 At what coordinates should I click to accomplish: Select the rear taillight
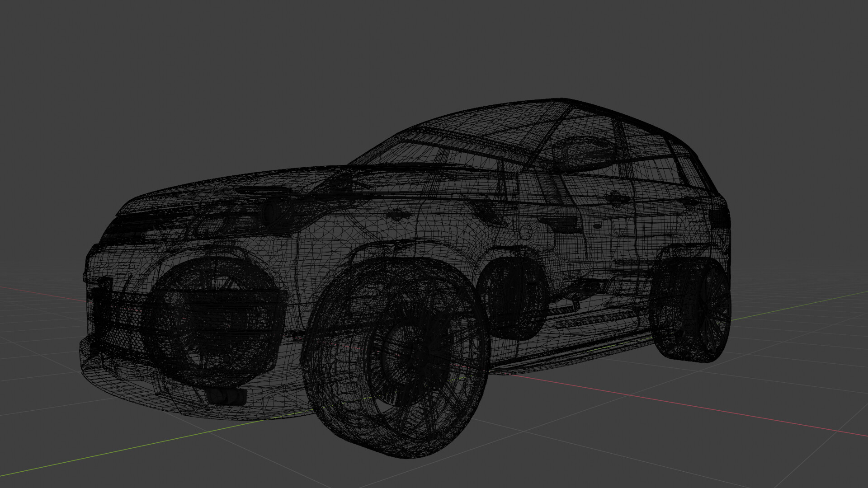click(720, 218)
